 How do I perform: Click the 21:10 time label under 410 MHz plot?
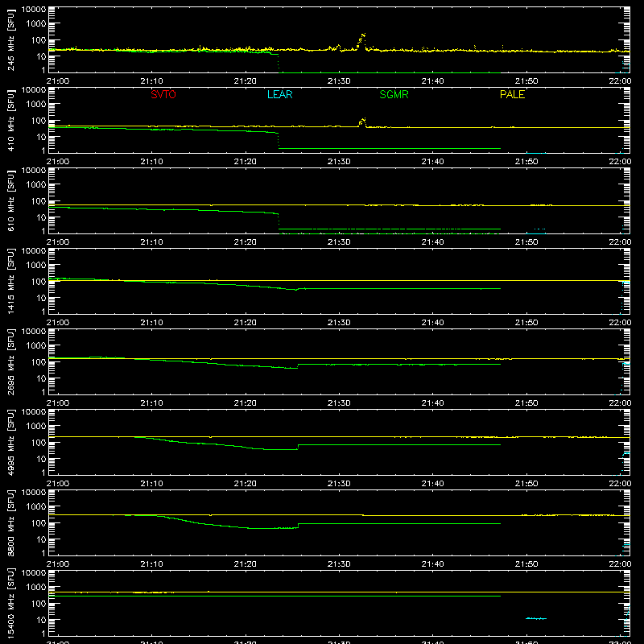click(151, 162)
